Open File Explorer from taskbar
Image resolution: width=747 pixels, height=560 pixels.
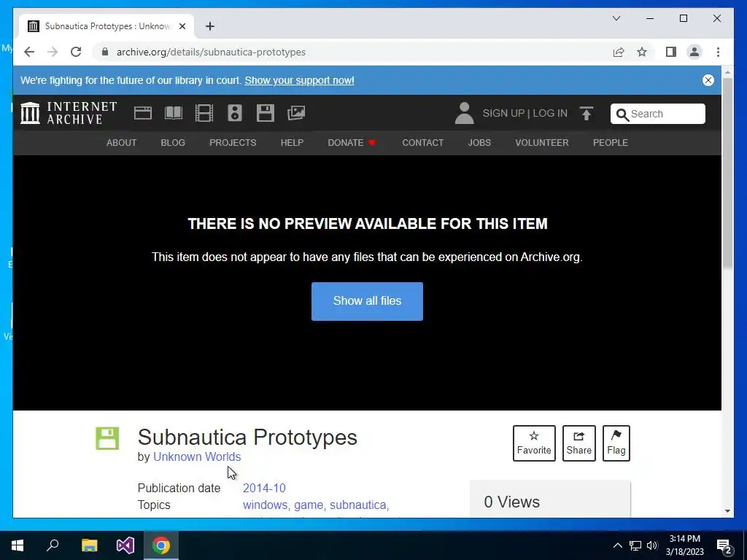(89, 545)
